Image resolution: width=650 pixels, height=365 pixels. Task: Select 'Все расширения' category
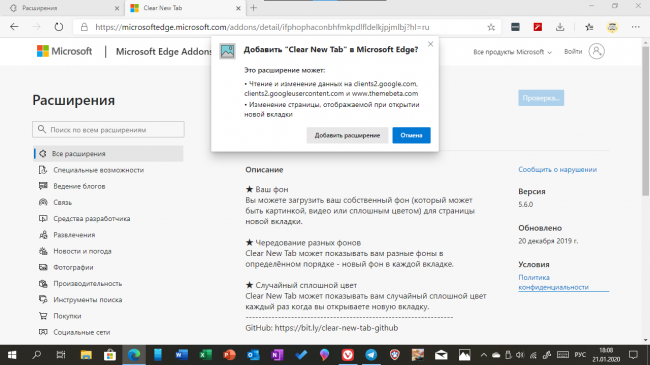[x=108, y=153]
